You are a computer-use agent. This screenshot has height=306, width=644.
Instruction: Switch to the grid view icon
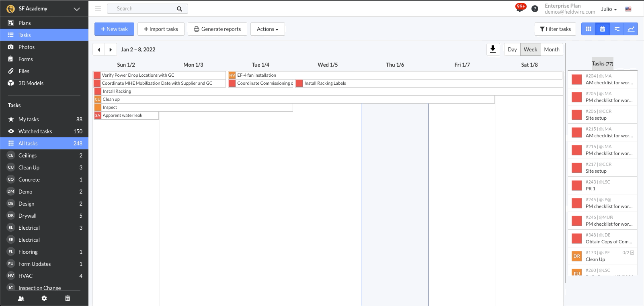point(589,29)
